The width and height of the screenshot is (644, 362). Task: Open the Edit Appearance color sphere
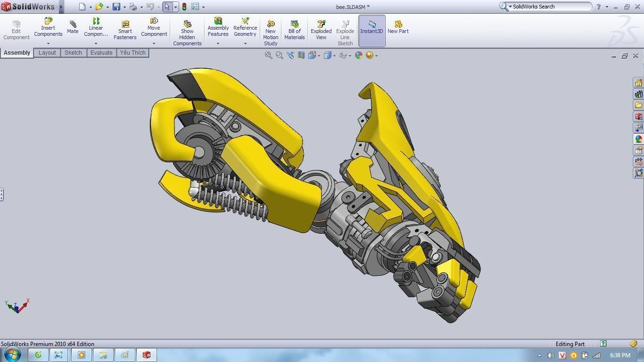[359, 55]
